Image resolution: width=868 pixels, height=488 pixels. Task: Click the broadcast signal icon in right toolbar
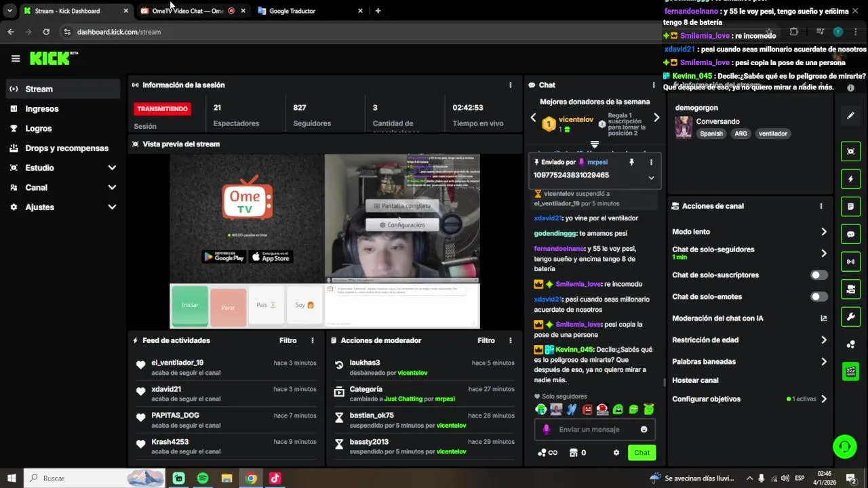[850, 262]
